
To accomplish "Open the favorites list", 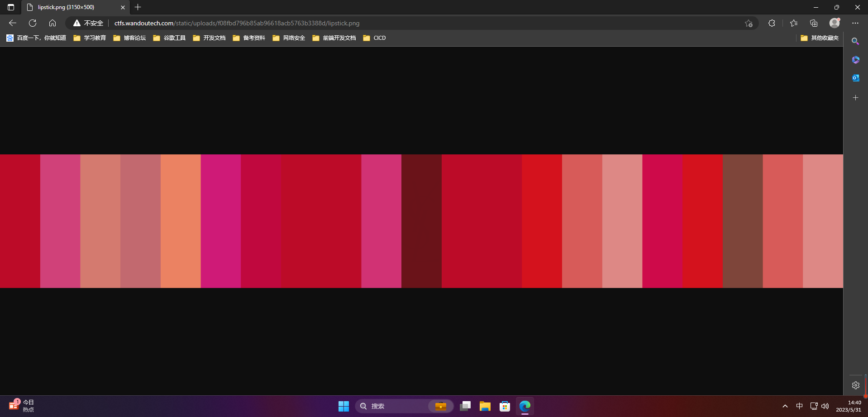I will pyautogui.click(x=794, y=23).
